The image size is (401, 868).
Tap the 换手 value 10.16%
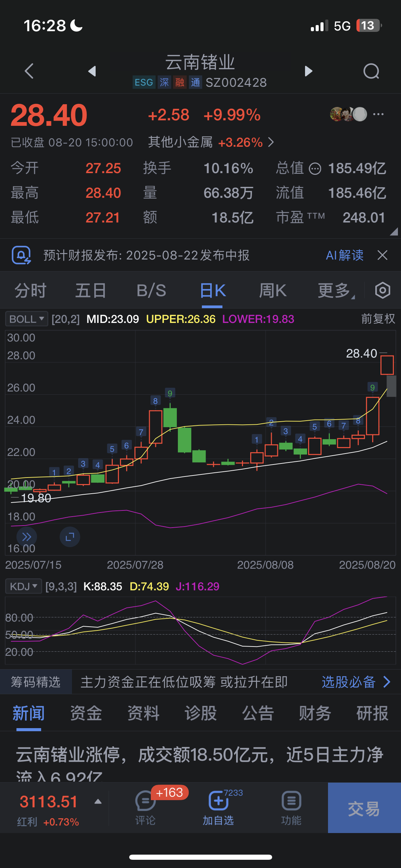click(x=228, y=168)
